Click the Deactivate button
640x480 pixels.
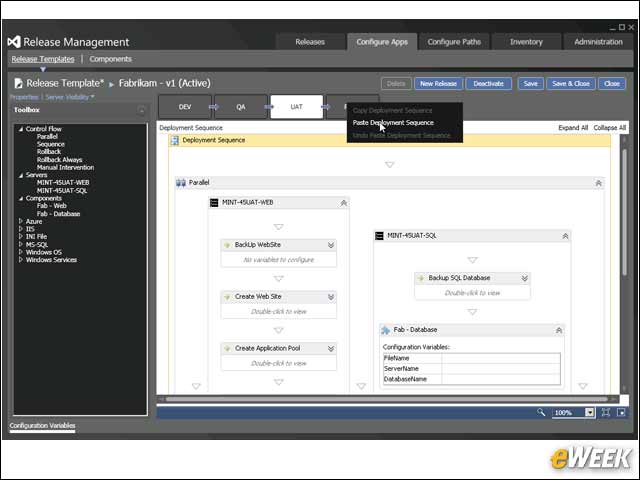coord(489,84)
